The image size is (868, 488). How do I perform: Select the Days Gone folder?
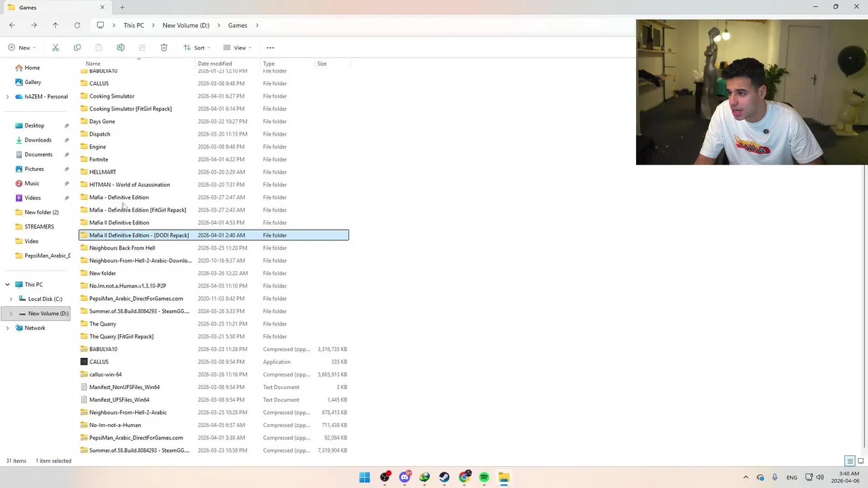coord(214,121)
